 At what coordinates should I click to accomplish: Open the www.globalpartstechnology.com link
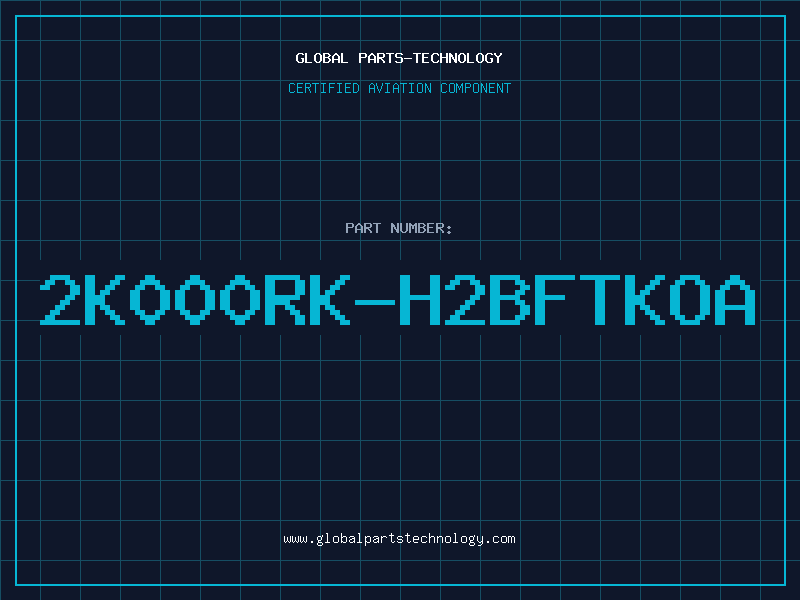coord(399,539)
